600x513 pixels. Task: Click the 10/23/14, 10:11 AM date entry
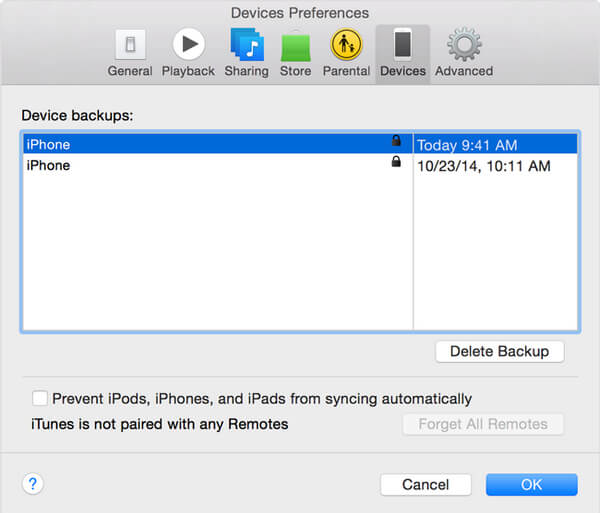pos(483,166)
